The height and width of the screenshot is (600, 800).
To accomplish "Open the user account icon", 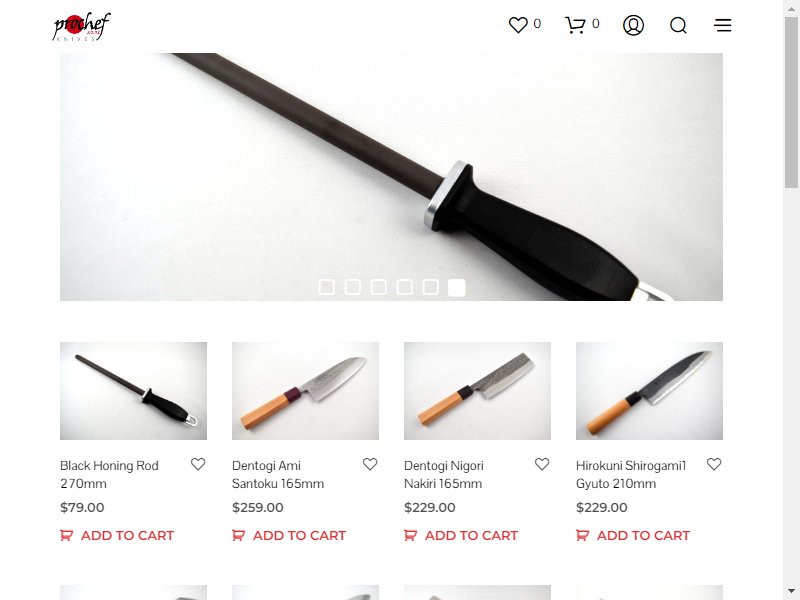I will click(x=633, y=25).
